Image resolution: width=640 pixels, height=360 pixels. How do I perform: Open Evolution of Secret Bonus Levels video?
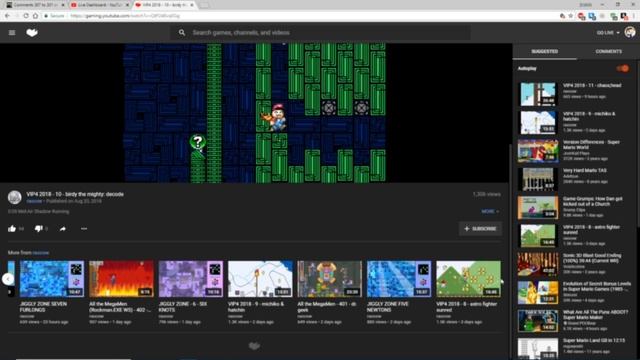pyautogui.click(x=538, y=293)
